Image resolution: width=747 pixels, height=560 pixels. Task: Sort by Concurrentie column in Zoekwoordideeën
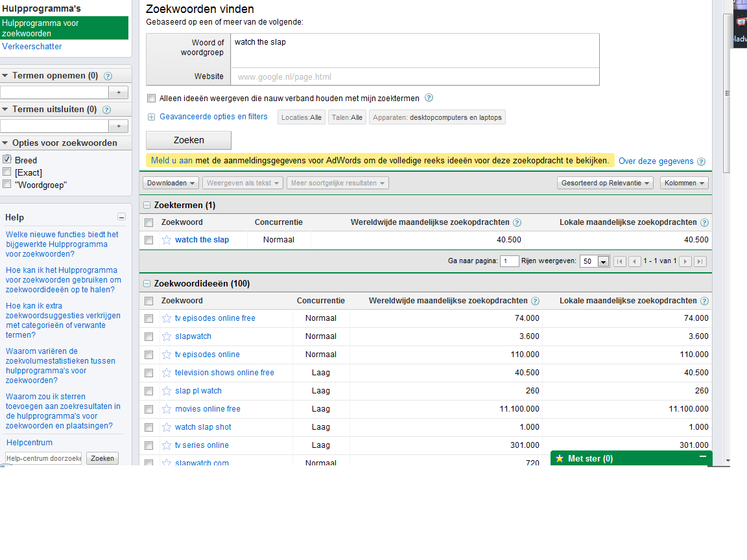(x=320, y=301)
